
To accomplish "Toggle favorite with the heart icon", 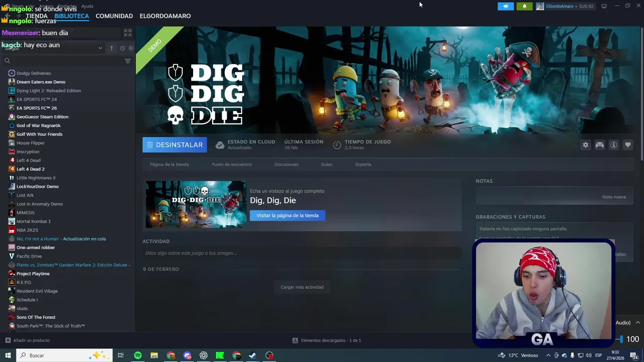I will point(628,145).
